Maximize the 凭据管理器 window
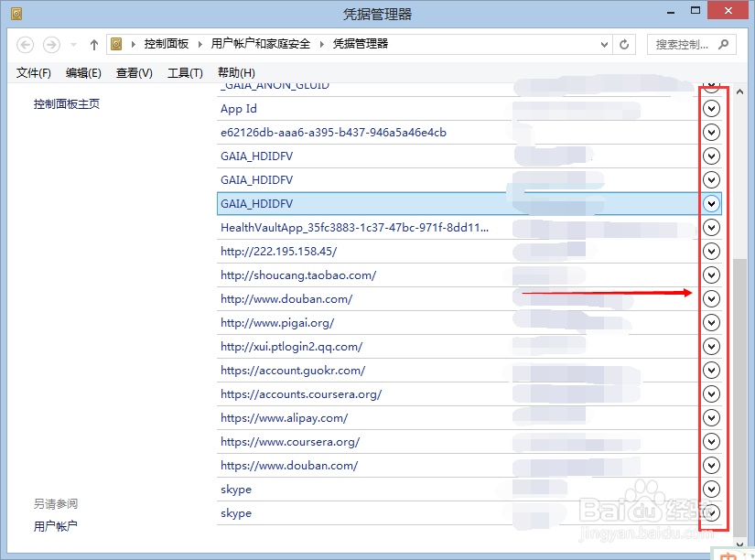Screen dimensions: 755x560 pos(696,11)
